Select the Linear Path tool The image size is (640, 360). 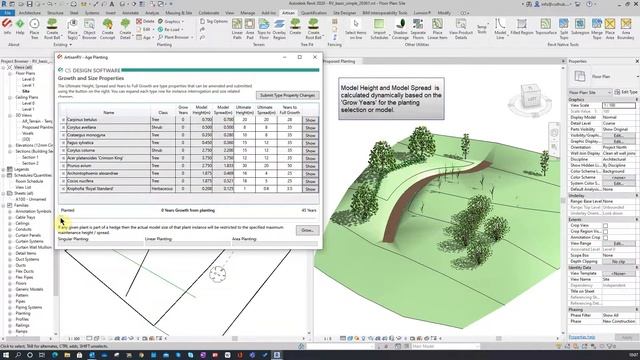237,29
